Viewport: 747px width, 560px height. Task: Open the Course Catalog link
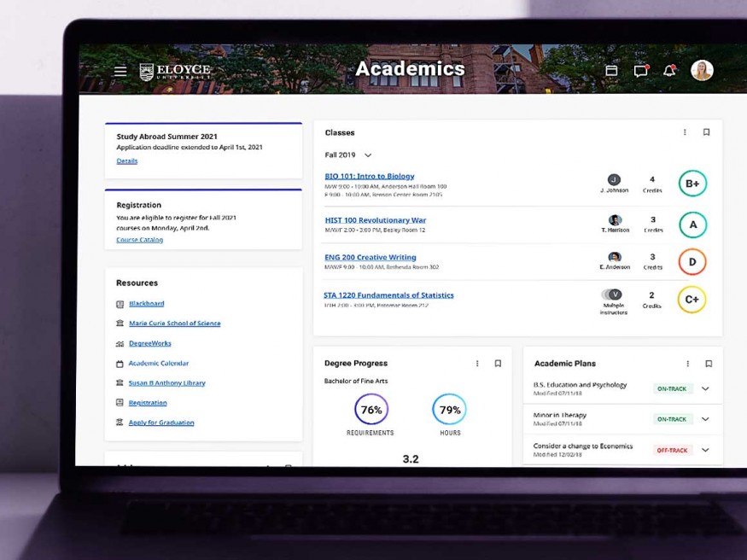point(138,239)
